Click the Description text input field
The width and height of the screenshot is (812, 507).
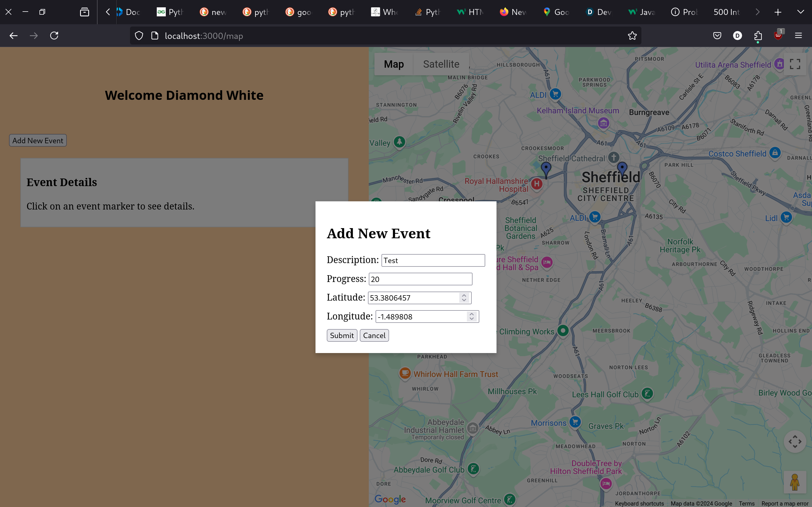pyautogui.click(x=433, y=261)
